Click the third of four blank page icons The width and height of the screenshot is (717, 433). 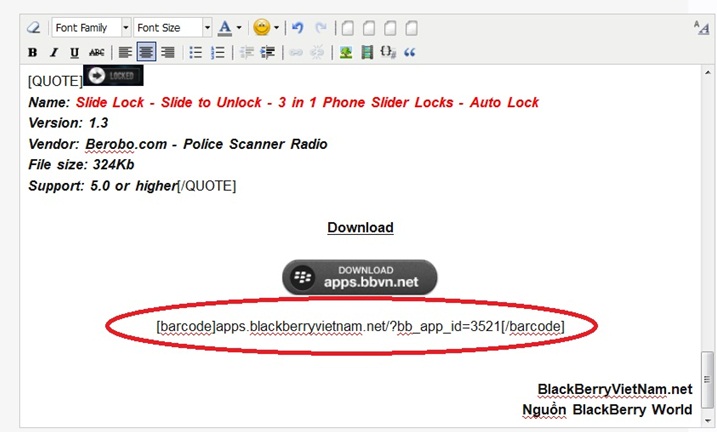390,28
